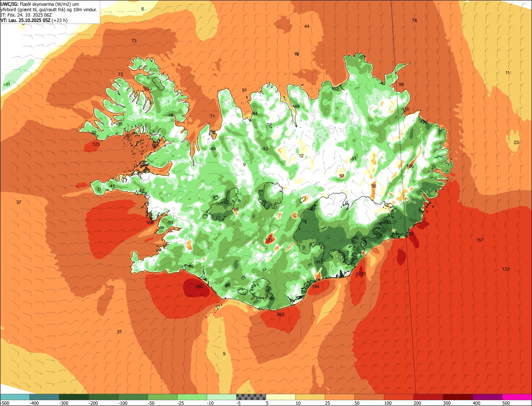Click the map value -53 in the northern interior
The height and width of the screenshot is (406, 532).
(x=265, y=149)
